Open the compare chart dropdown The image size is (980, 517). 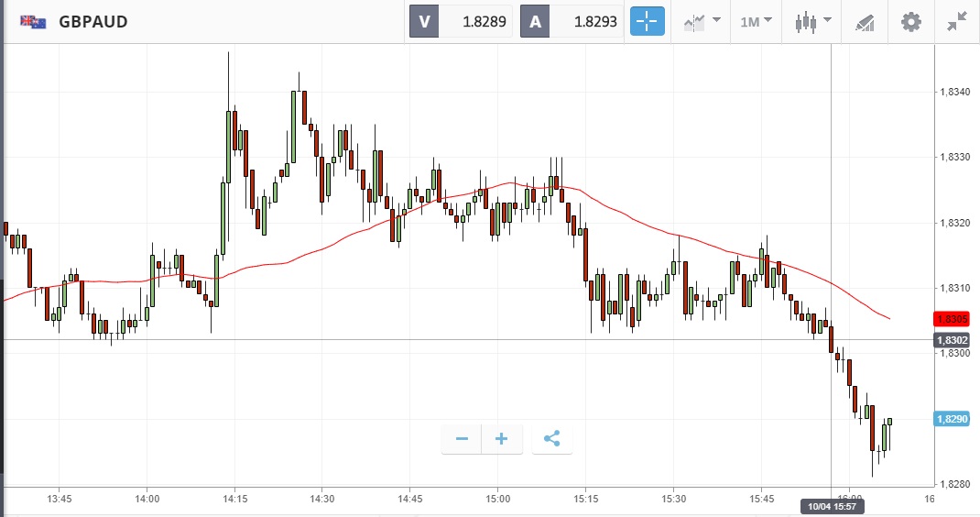[x=701, y=22]
